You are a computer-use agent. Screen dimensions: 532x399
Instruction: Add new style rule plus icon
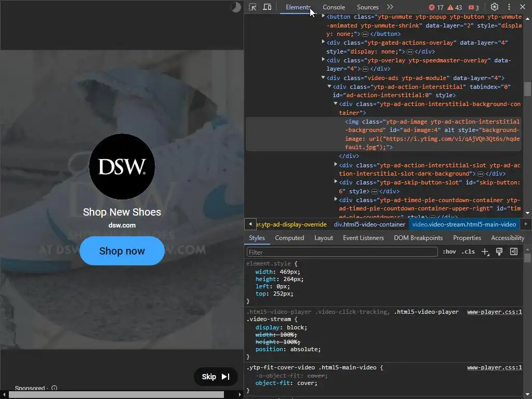[x=485, y=252]
